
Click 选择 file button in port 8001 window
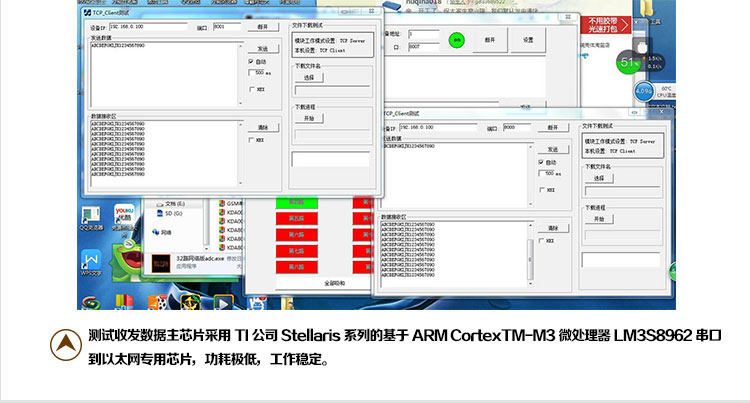tap(309, 77)
